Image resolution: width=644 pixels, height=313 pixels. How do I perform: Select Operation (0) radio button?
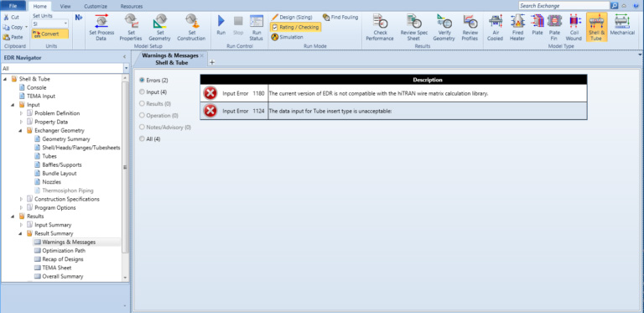tap(142, 116)
